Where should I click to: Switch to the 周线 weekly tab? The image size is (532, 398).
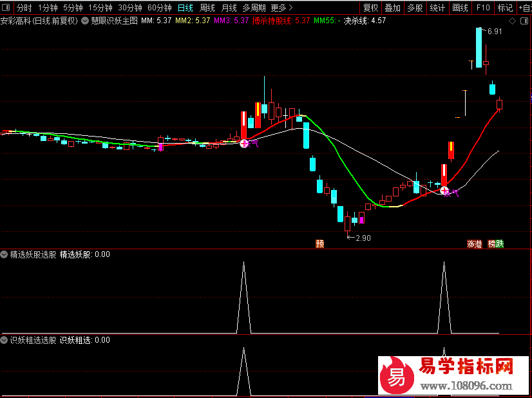tap(207, 8)
